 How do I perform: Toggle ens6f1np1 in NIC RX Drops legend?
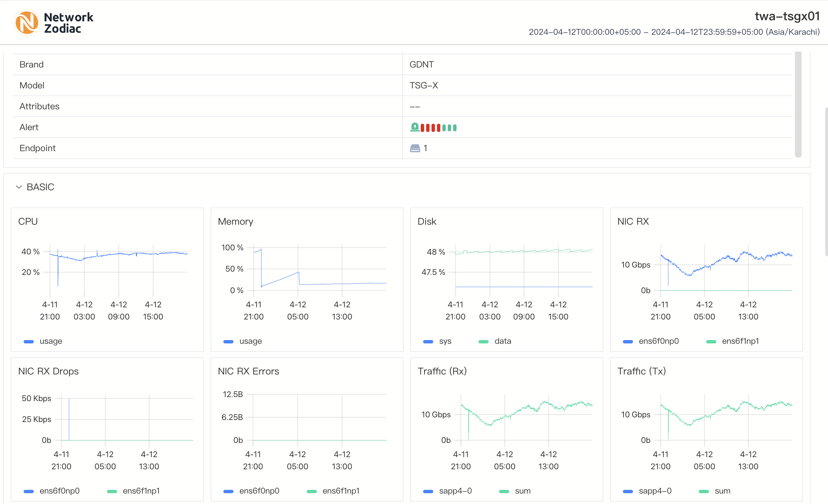[x=141, y=491]
